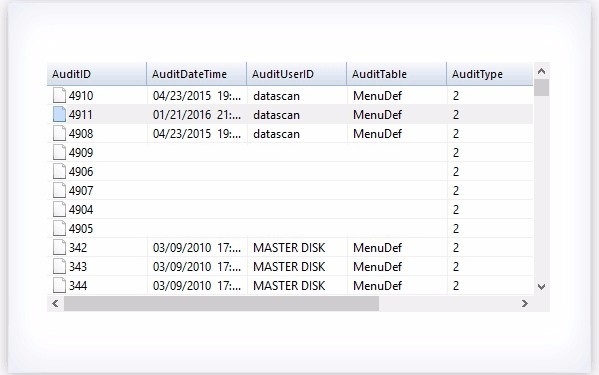Click the vertical scrollbar up arrow
Screen dimensions: 599x375
tap(541, 71)
